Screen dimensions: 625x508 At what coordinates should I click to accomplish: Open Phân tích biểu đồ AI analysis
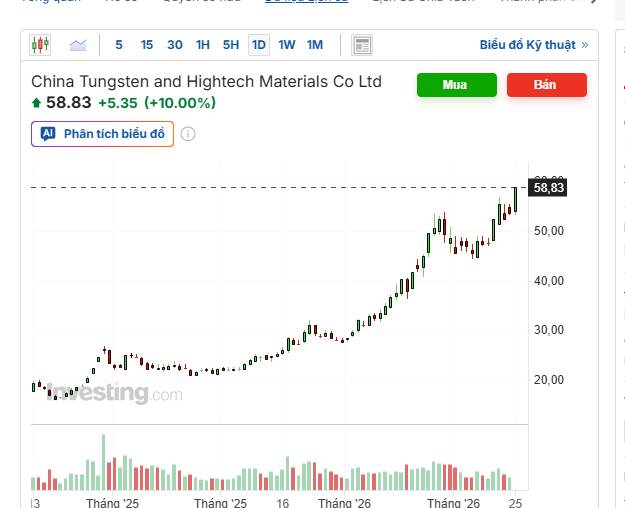click(x=102, y=134)
